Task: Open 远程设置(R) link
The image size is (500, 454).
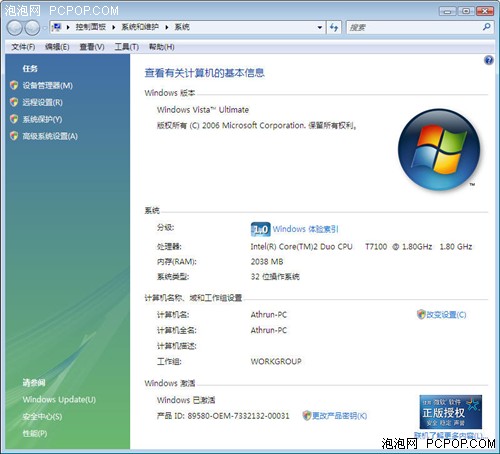Action: 42,102
